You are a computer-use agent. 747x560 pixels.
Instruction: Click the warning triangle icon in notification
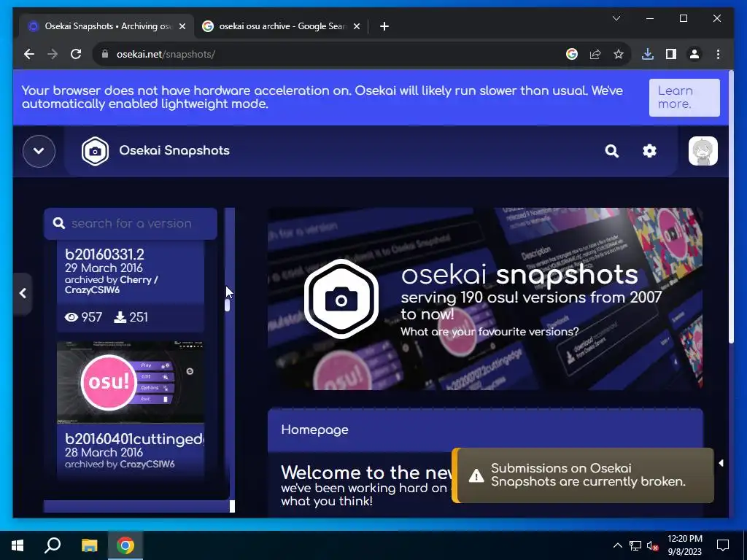coord(476,475)
